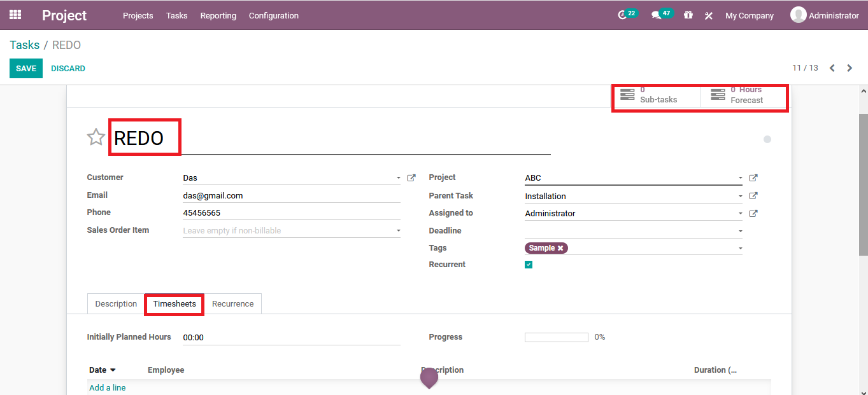Expand the Sales Order Item dropdown
The width and height of the screenshot is (868, 395).
click(399, 231)
